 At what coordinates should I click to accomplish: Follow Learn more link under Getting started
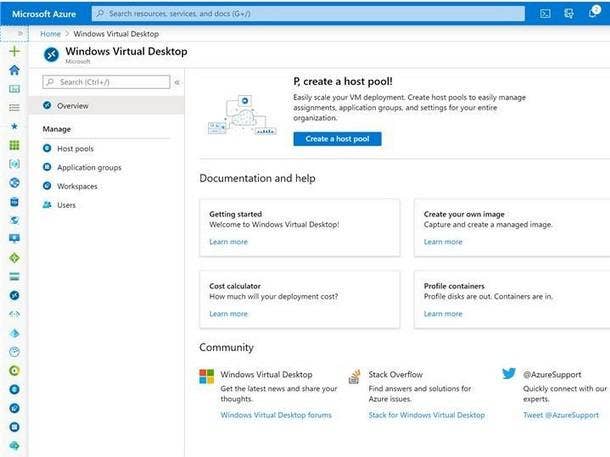tap(228, 242)
